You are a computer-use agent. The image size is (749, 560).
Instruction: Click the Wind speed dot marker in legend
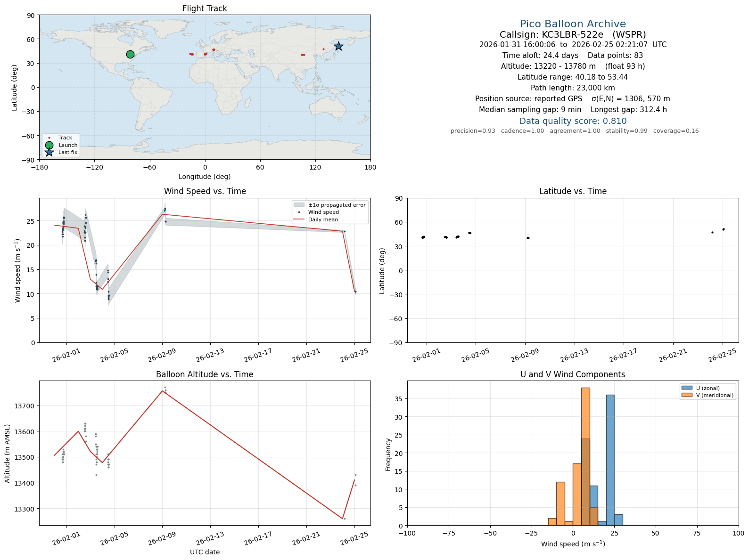[x=299, y=212]
